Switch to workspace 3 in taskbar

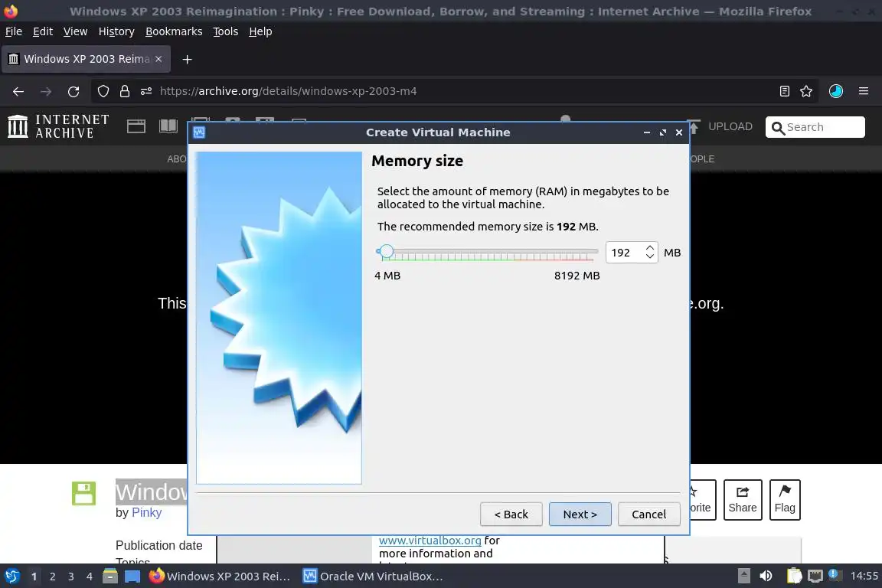point(71,577)
